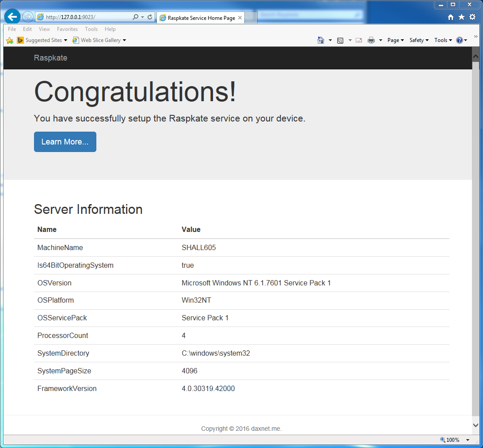Click the command bar Home icon

coord(321,40)
